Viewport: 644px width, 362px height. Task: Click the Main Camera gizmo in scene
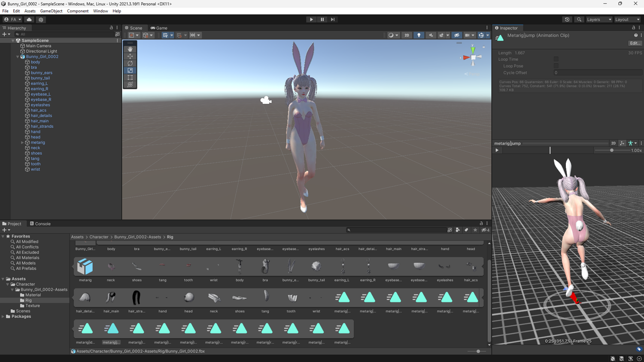pos(266,100)
